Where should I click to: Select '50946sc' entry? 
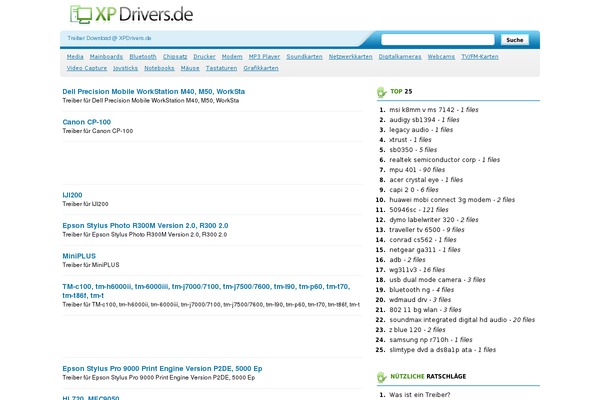coord(403,210)
